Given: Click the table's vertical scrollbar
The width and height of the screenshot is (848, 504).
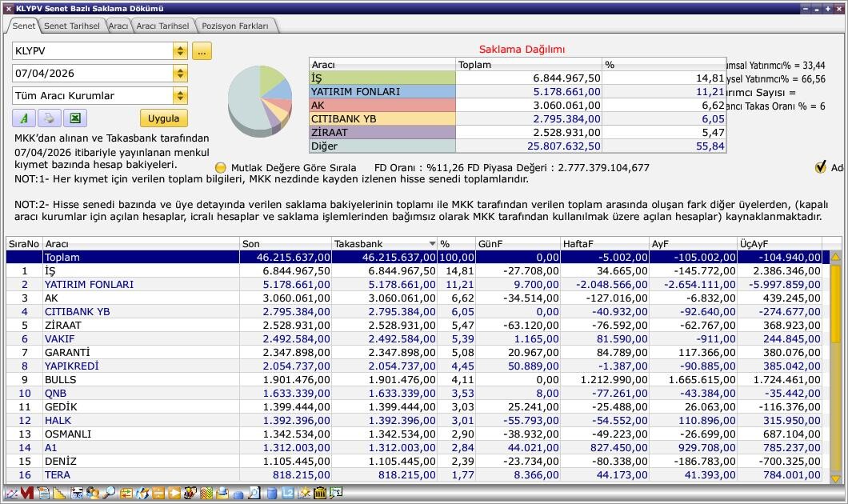Looking at the screenshot, I should pyautogui.click(x=836, y=368).
